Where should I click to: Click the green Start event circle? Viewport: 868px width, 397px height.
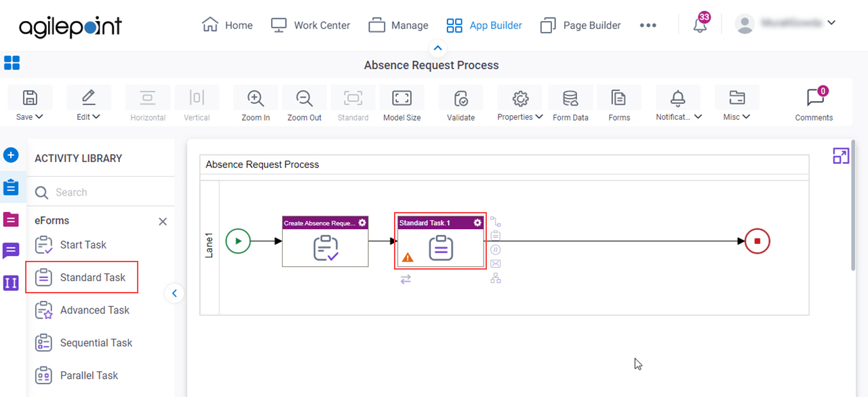pos(238,241)
